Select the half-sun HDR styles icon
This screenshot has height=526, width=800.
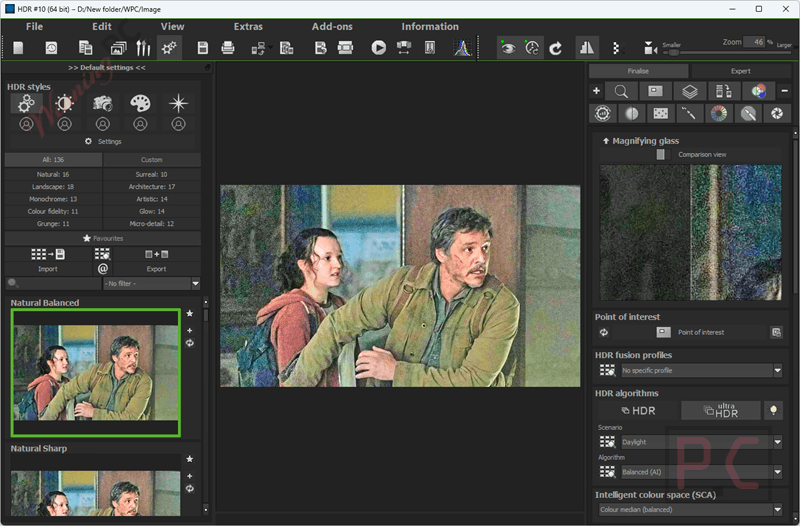64,104
